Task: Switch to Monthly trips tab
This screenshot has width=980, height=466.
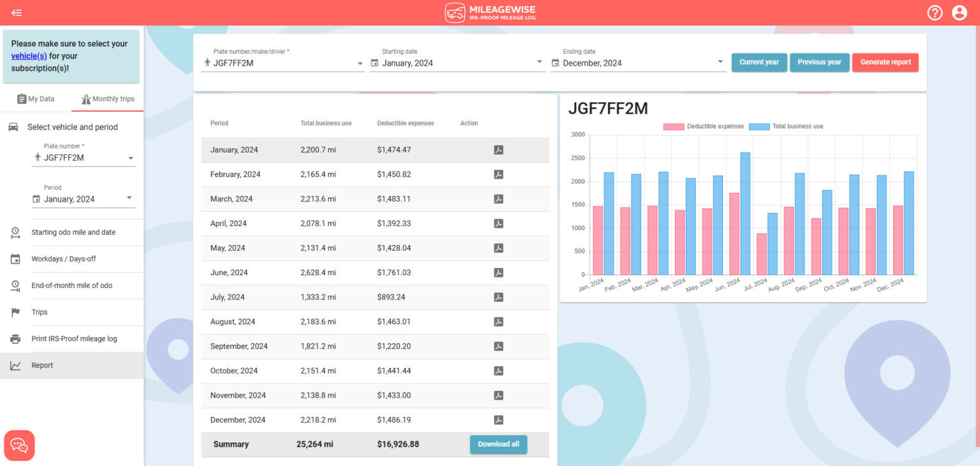Action: (x=108, y=99)
